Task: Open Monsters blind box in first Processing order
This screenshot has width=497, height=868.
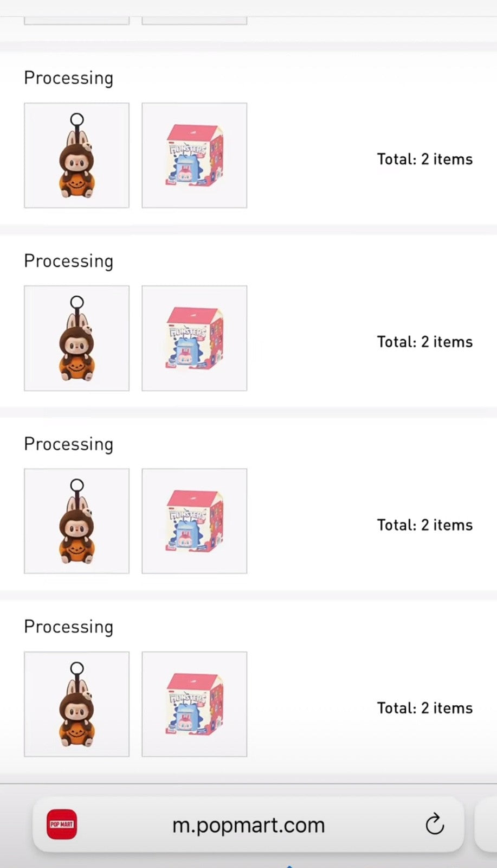Action: [195, 156]
